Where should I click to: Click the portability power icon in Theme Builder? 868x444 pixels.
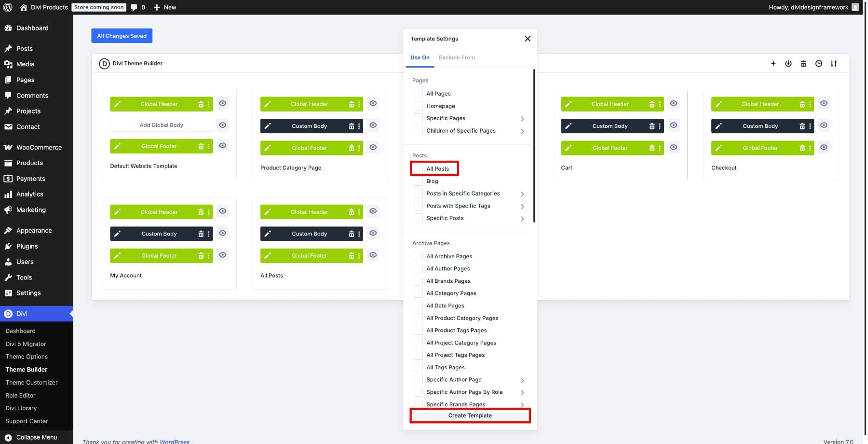pyautogui.click(x=788, y=64)
